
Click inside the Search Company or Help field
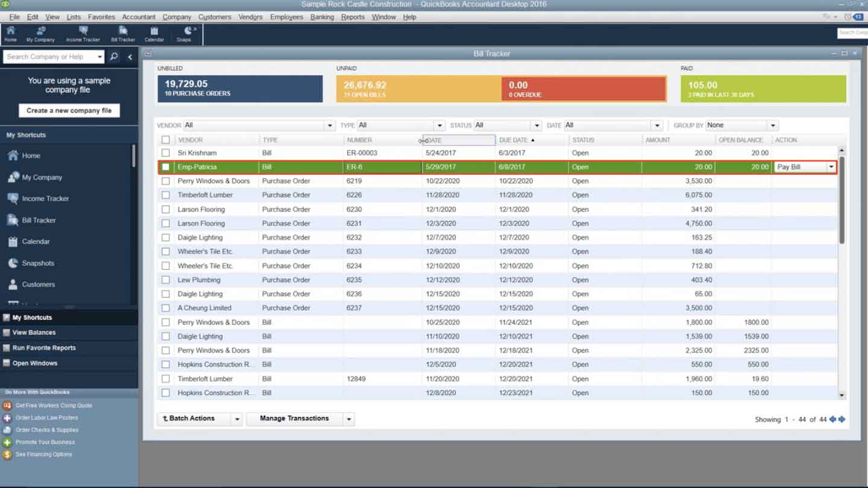pyautogui.click(x=48, y=56)
